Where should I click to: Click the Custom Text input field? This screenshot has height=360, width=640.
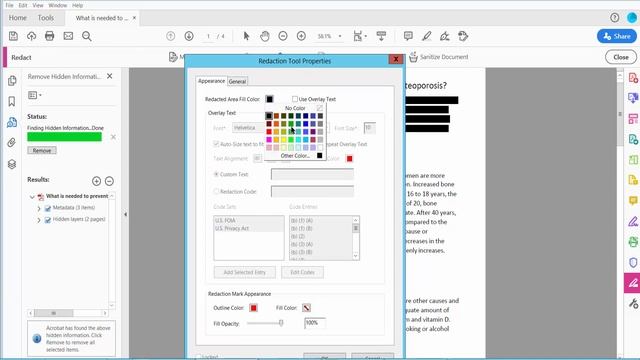click(x=313, y=174)
